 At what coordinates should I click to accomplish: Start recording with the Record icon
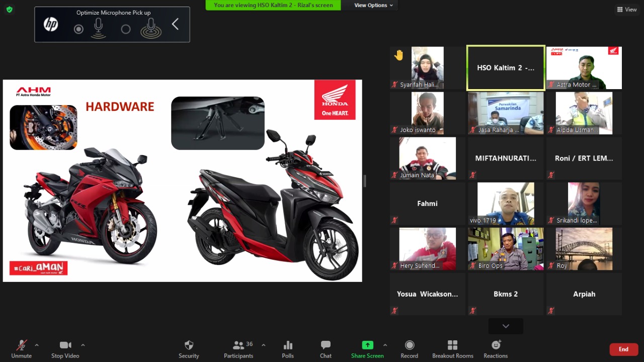(x=409, y=345)
